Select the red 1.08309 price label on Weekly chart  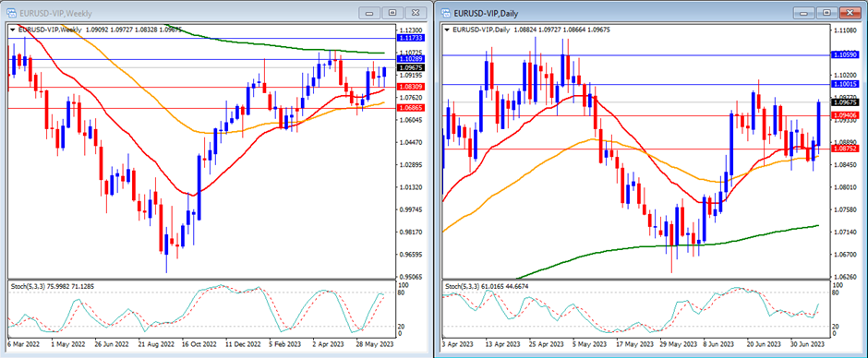410,87
